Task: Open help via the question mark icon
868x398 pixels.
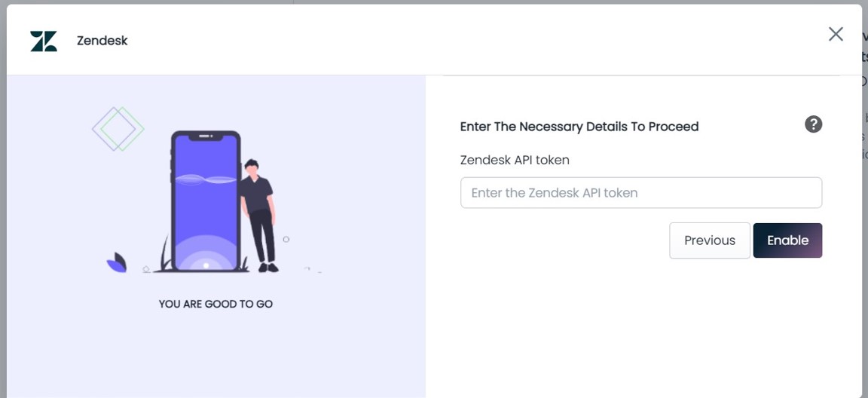Action: coord(813,124)
